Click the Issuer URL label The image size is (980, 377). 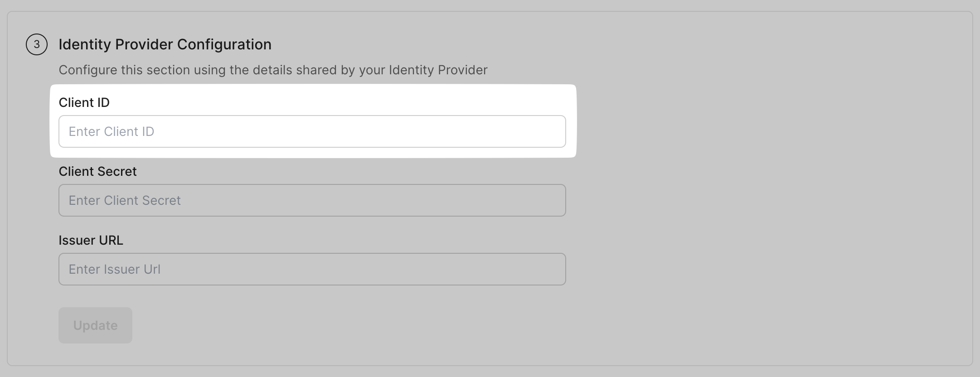(x=91, y=240)
